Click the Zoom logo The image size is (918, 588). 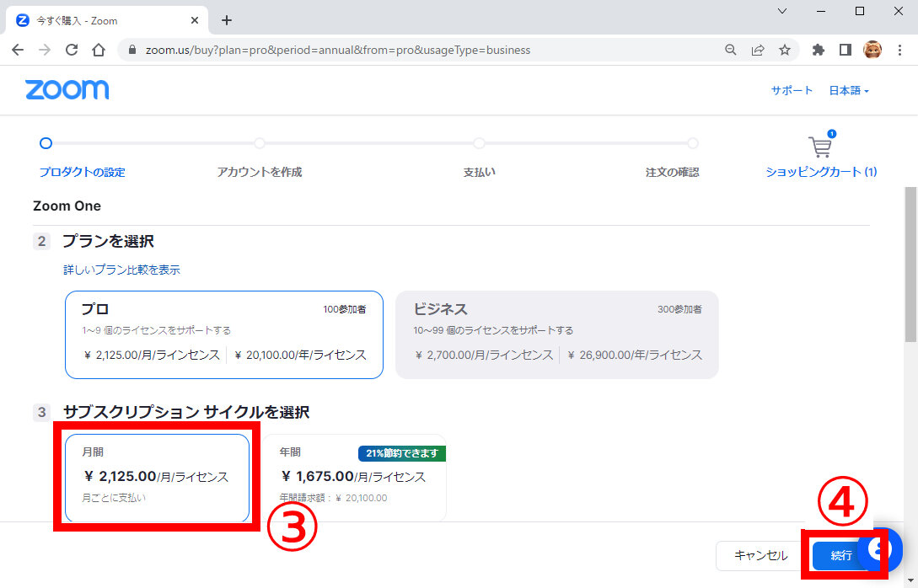pos(67,90)
